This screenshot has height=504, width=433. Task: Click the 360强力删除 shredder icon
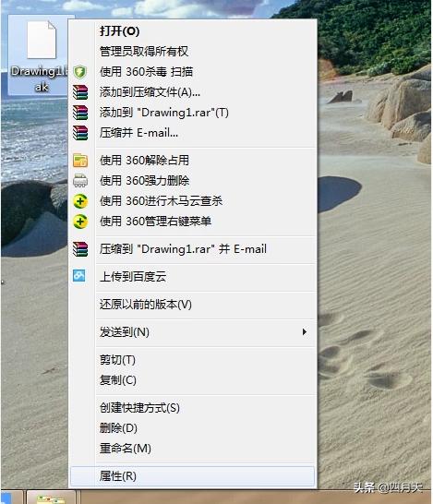click(x=80, y=181)
